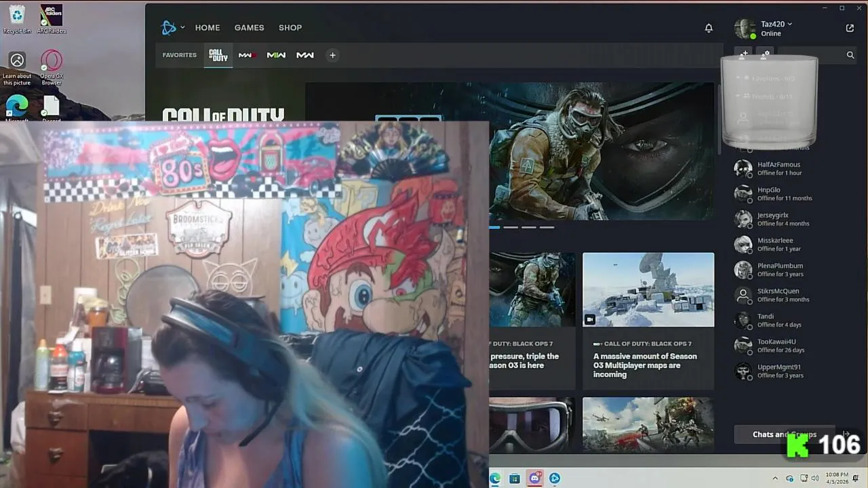Open the Recycle Bin desktop icon
868x488 pixels.
coord(17,19)
